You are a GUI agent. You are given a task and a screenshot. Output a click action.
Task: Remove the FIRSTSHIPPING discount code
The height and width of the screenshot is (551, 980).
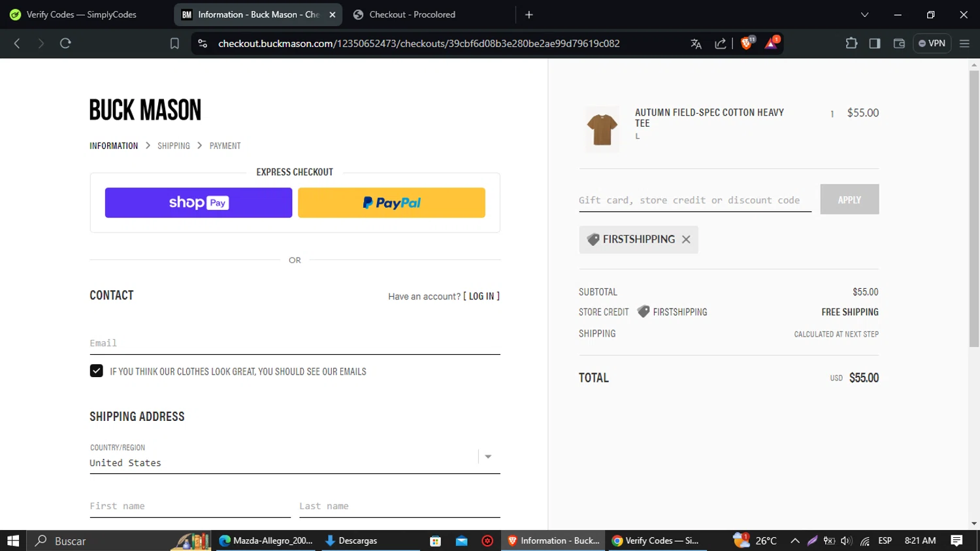[686, 239]
